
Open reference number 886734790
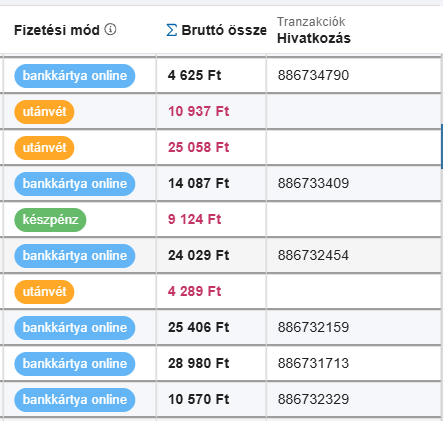tap(313, 75)
